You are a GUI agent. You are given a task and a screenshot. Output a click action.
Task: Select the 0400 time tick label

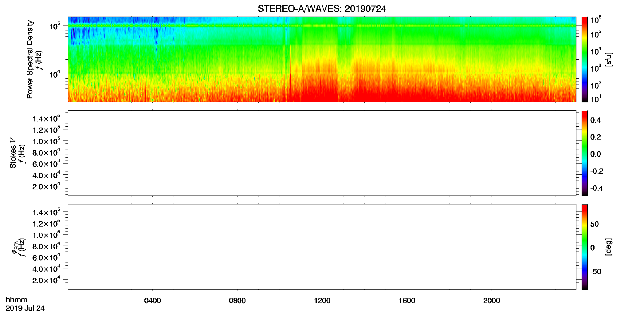(x=152, y=301)
